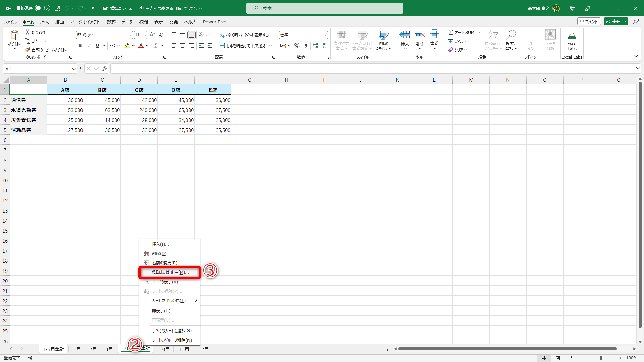Select Move or Copy in context menu
Screen dimensions: 644x362
coord(170,273)
